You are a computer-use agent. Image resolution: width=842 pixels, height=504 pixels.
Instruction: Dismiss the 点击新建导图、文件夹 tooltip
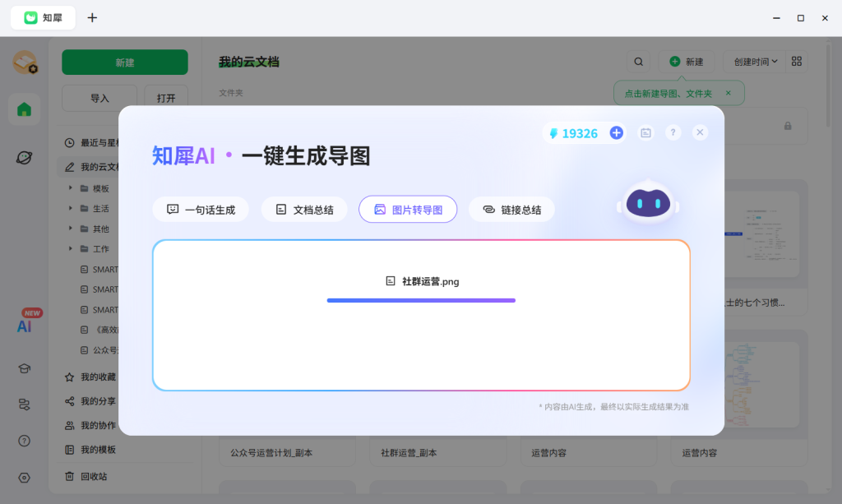(x=729, y=93)
